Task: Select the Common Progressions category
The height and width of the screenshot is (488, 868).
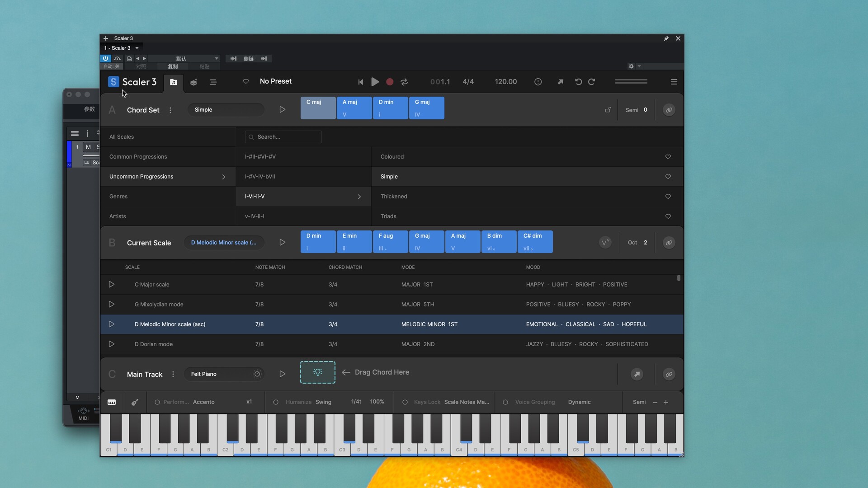Action: click(x=168, y=157)
